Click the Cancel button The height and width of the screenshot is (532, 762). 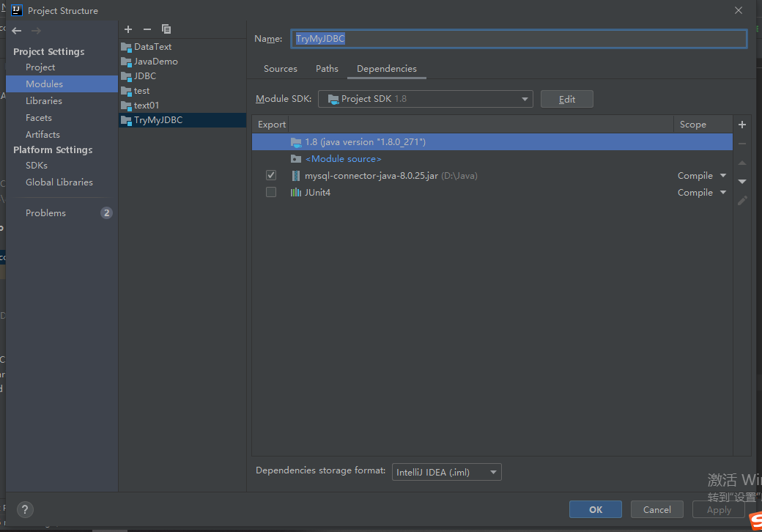pos(657,509)
